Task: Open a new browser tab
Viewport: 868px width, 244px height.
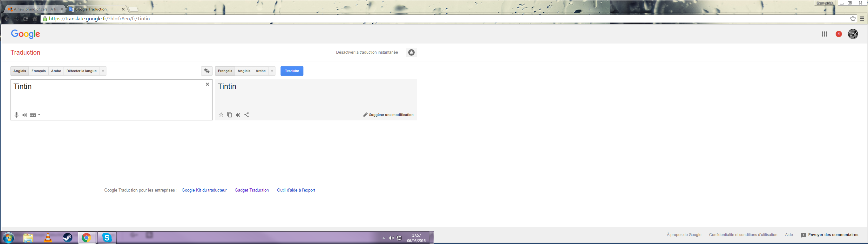Action: coord(133,10)
